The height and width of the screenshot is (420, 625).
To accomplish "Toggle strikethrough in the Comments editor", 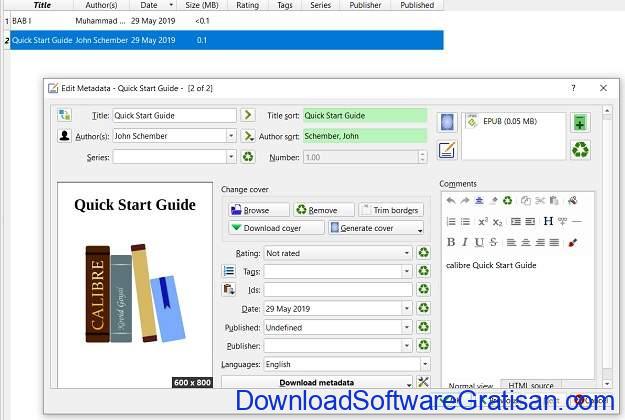I will 493,242.
